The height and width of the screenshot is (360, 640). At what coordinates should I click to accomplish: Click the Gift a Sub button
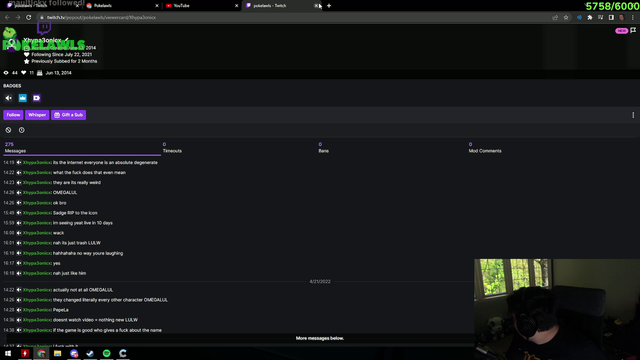(x=69, y=115)
